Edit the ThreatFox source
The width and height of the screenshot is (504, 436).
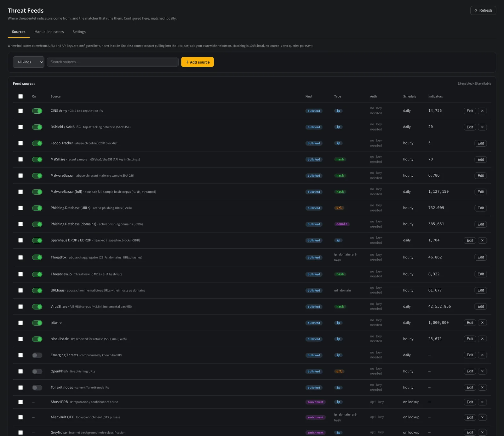point(480,258)
